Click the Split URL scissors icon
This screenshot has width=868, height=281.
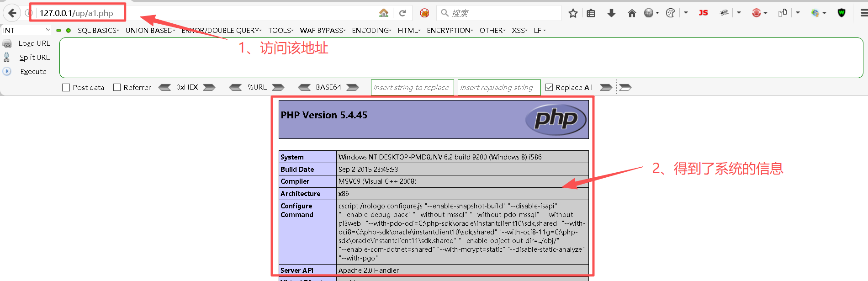7,57
